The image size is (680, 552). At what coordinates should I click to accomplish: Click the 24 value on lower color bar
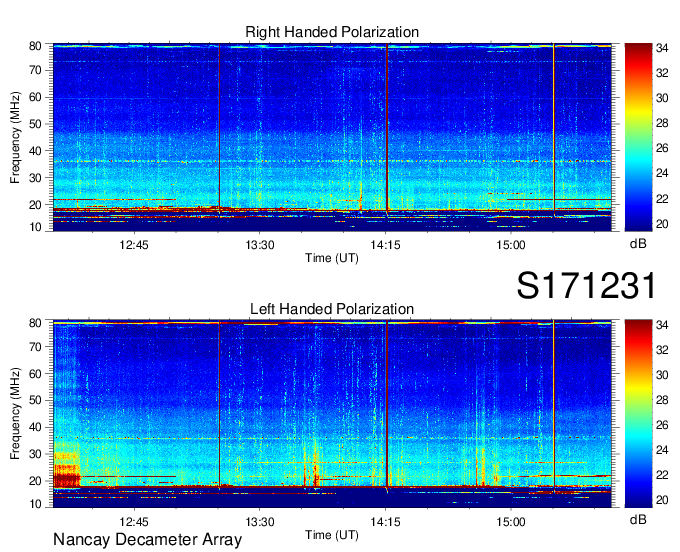point(662,450)
